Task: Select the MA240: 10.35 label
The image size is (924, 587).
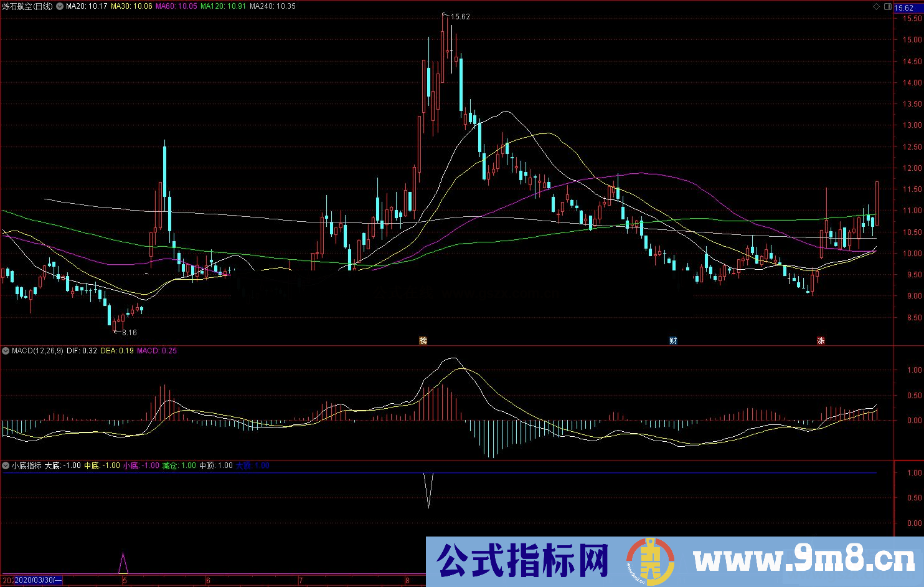Action: [x=273, y=6]
